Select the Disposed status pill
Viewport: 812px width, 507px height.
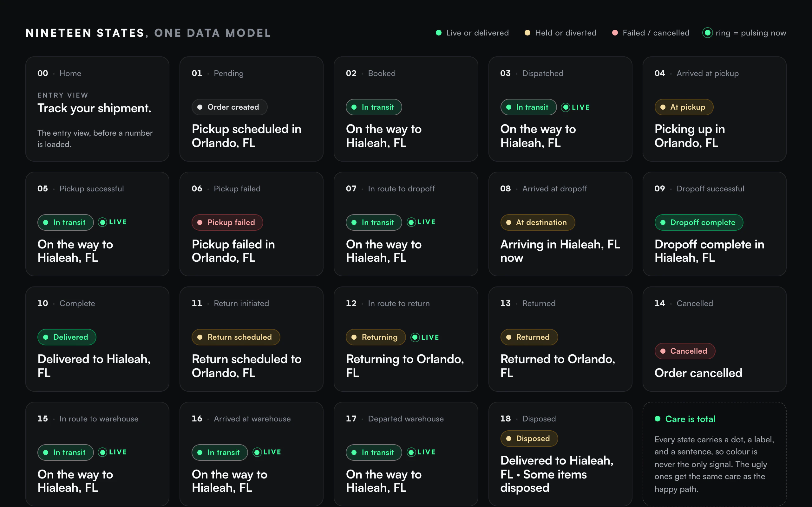pos(529,438)
